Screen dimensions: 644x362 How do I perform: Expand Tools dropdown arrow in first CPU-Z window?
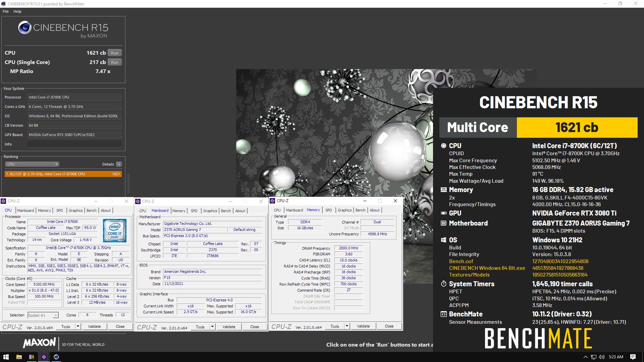(x=78, y=326)
